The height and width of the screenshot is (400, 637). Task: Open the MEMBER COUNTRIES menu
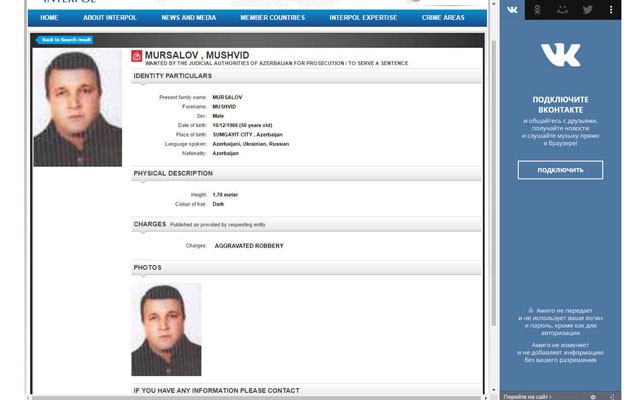click(273, 18)
